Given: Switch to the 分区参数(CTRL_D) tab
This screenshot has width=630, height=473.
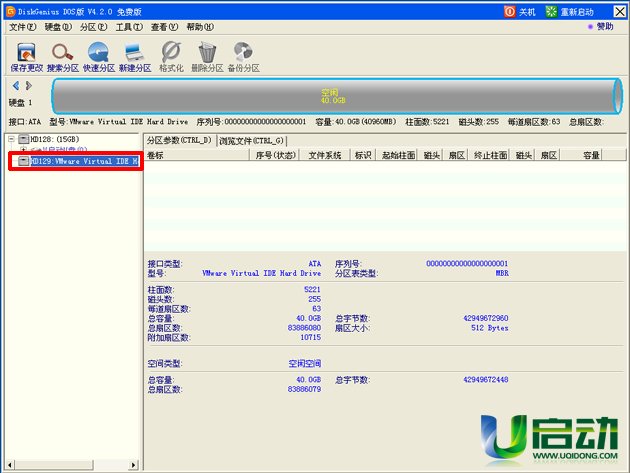Looking at the screenshot, I should coord(179,140).
